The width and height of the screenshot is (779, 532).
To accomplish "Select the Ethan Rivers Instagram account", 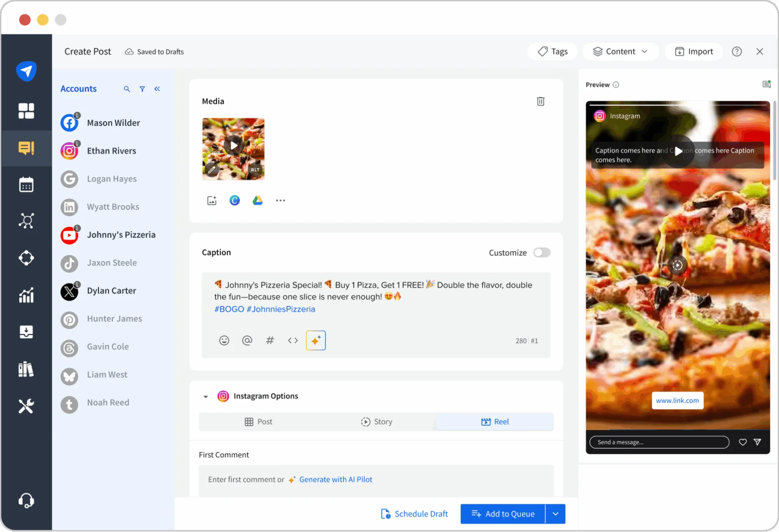I will click(111, 151).
